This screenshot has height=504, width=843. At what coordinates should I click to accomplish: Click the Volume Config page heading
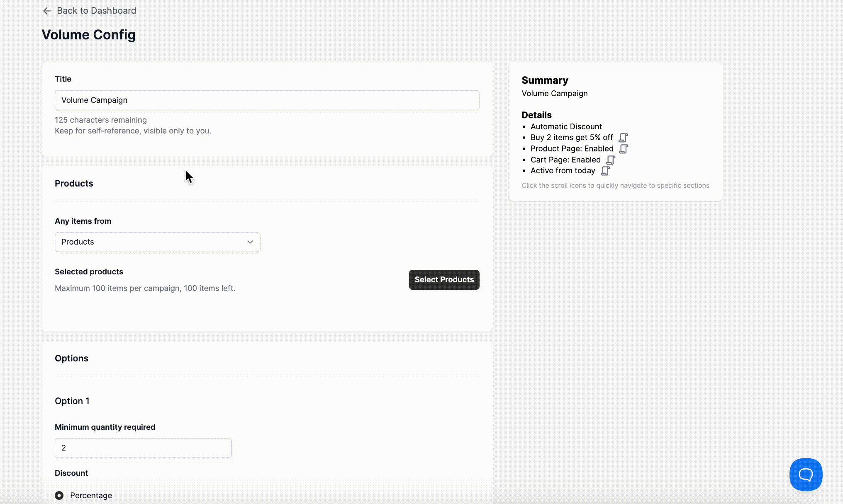point(88,35)
